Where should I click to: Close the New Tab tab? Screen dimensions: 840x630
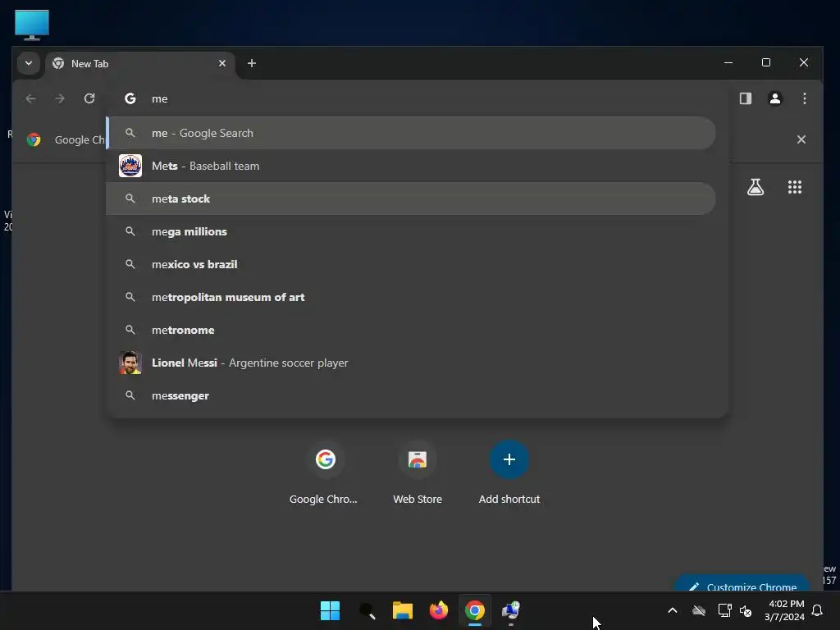coord(221,63)
